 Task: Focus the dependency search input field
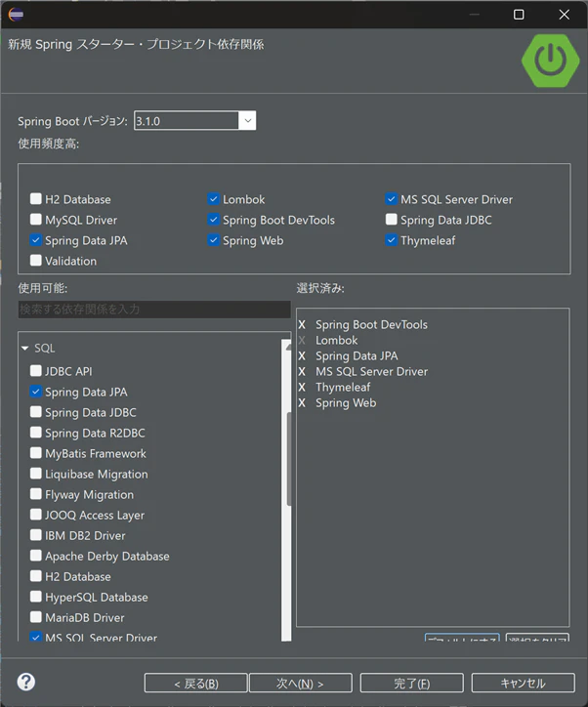[154, 310]
